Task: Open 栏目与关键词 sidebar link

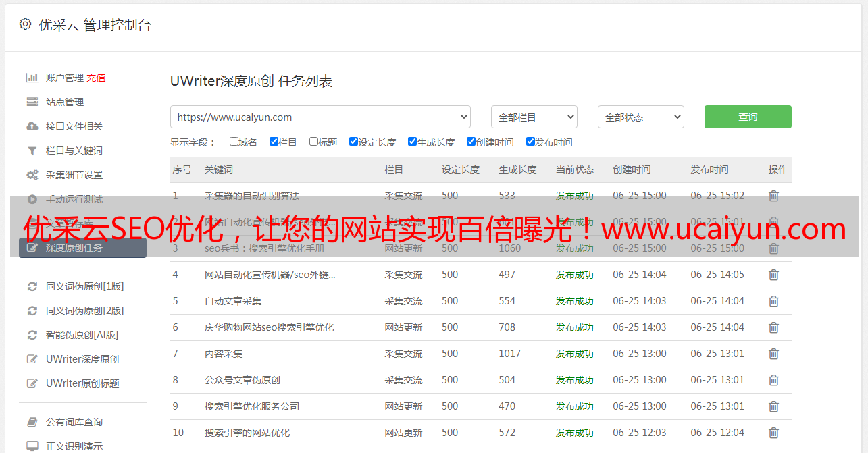Action: tap(74, 151)
